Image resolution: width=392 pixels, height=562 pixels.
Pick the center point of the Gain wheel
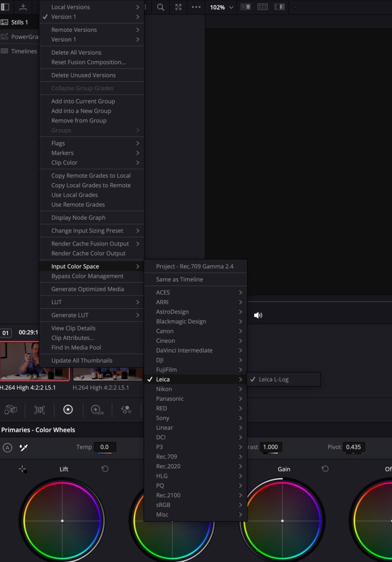282,521
